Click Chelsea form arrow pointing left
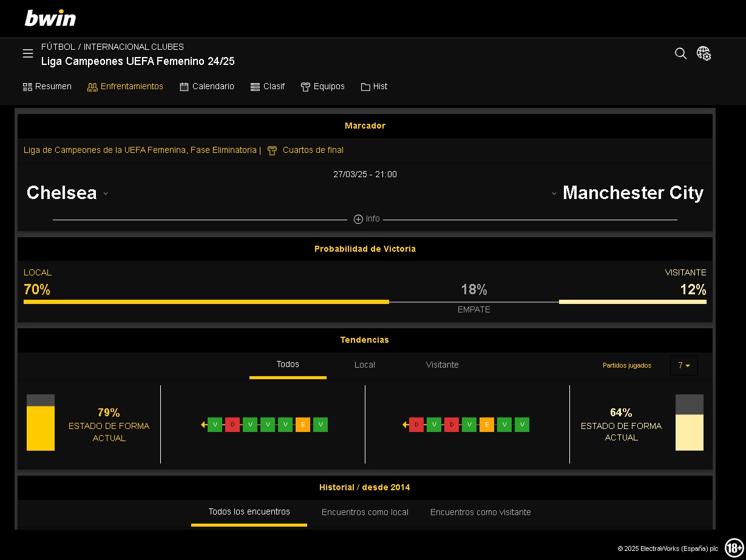The image size is (746, 560). pyautogui.click(x=203, y=425)
